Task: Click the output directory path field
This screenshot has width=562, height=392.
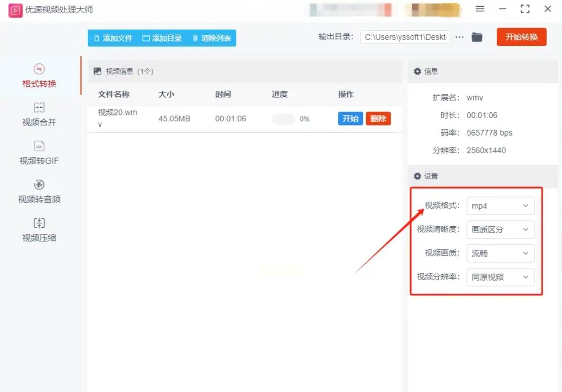Action: 405,37
